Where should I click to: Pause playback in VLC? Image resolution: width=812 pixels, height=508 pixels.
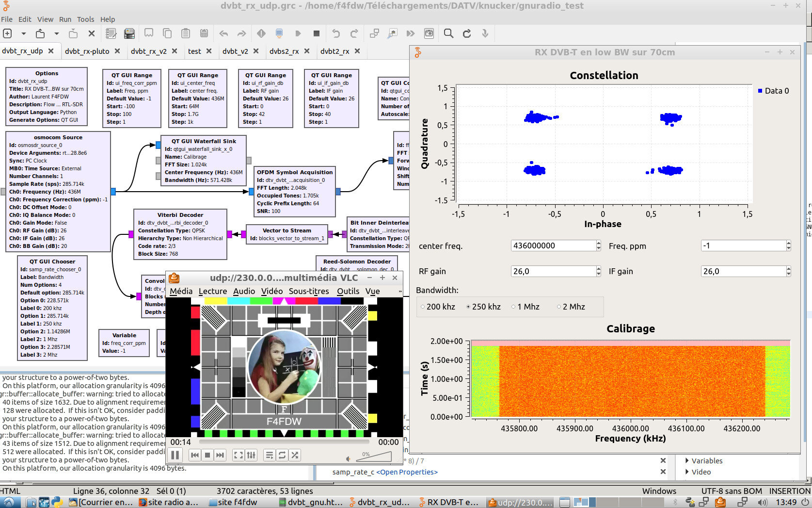coord(175,455)
